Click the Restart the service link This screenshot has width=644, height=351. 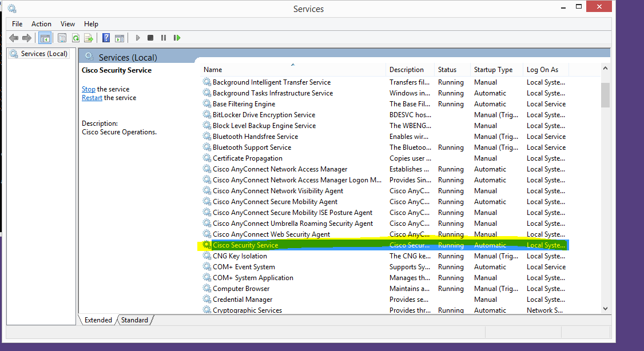point(92,98)
